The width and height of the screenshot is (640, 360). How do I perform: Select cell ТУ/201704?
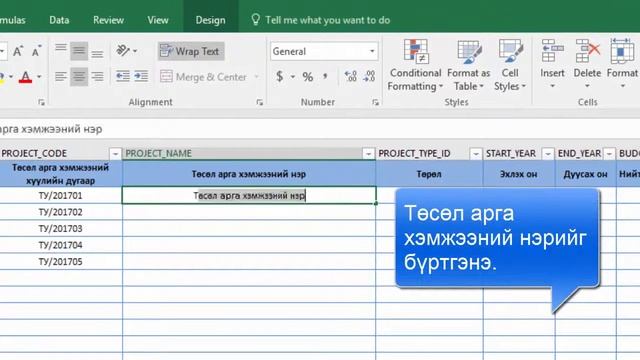pos(60,245)
